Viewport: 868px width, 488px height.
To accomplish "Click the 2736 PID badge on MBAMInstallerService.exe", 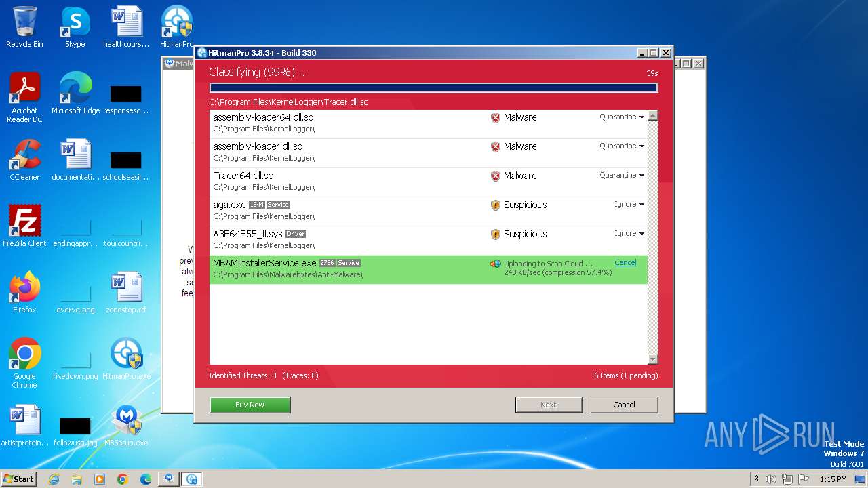I will [x=328, y=263].
